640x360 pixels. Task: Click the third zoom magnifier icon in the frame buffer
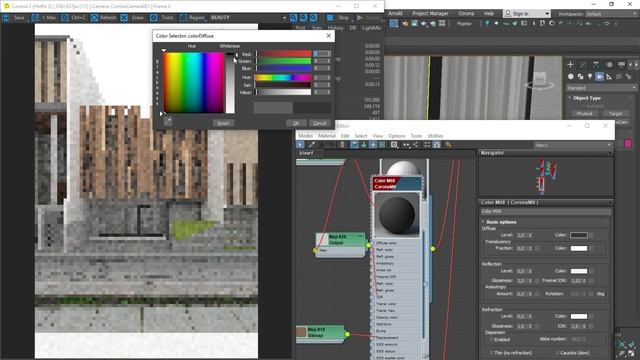[x=313, y=18]
